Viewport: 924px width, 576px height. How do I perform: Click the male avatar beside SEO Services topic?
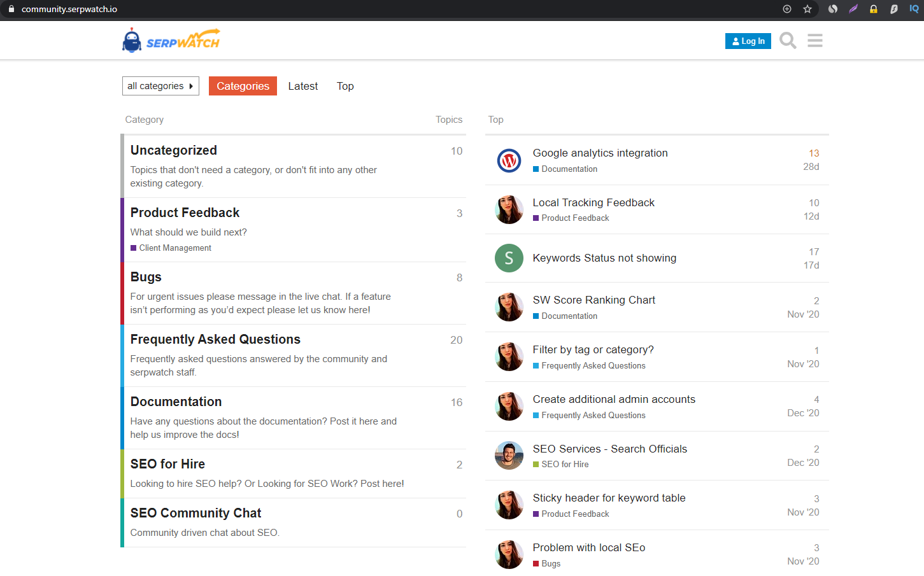click(509, 456)
